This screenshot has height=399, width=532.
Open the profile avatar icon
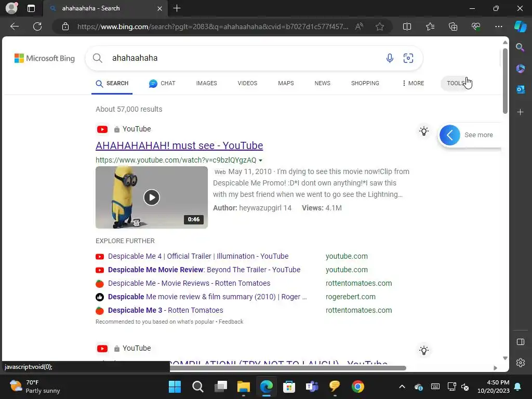point(11,8)
